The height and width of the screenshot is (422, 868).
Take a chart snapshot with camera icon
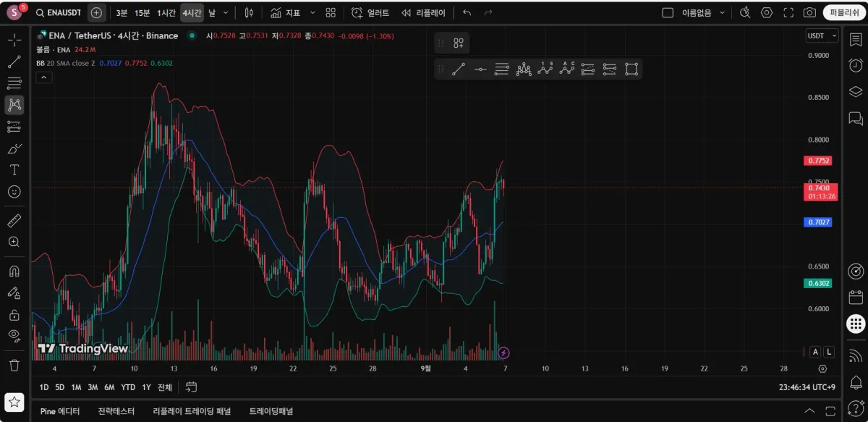809,13
